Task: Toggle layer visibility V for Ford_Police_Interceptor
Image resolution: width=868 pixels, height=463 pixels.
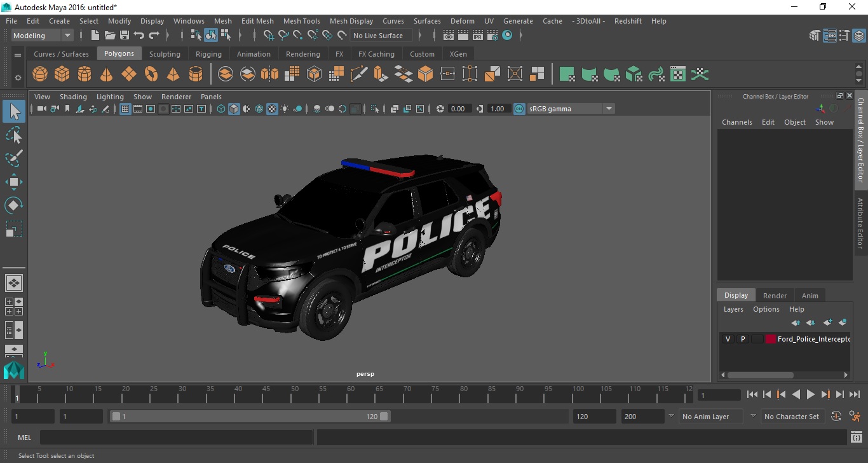Action: click(x=728, y=339)
